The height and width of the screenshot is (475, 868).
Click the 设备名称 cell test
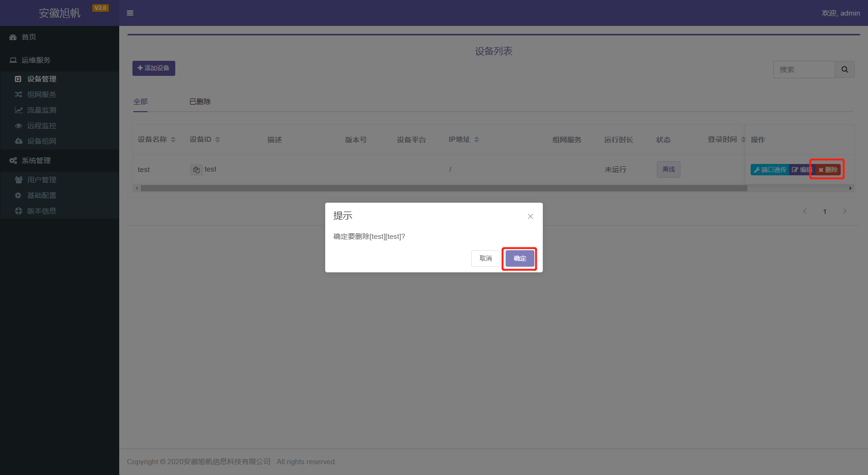coord(144,170)
